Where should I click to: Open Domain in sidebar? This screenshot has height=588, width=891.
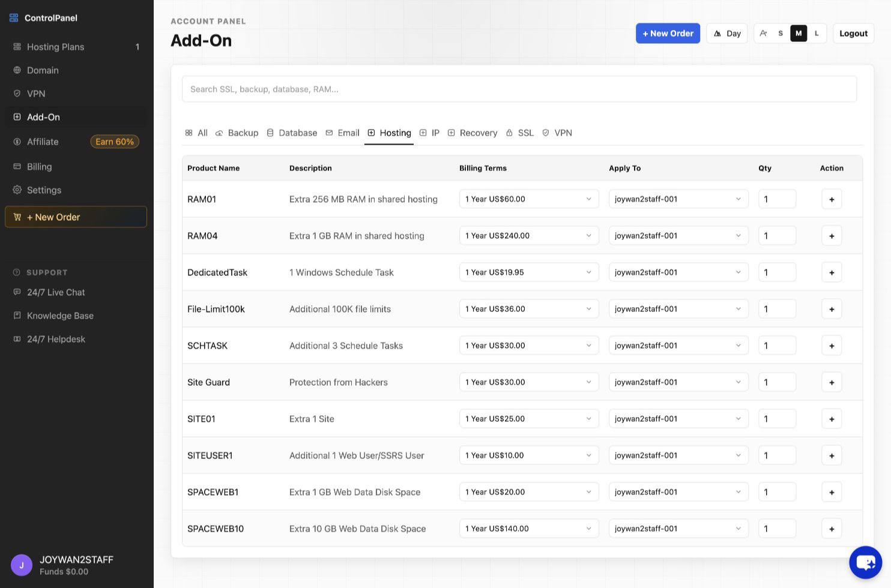pos(76,70)
